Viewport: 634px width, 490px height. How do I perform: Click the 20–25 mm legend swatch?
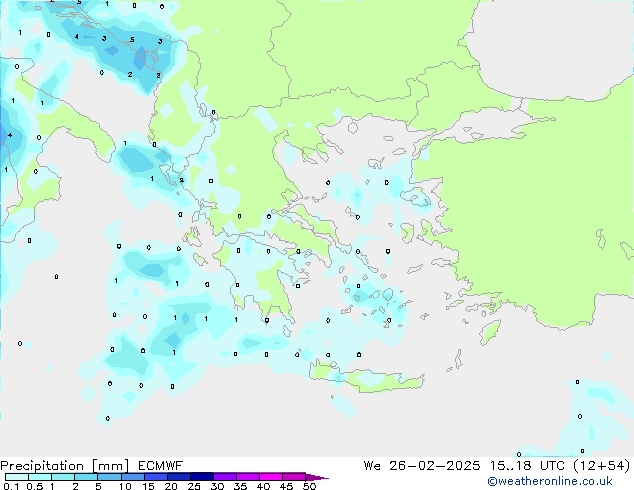tap(178, 477)
